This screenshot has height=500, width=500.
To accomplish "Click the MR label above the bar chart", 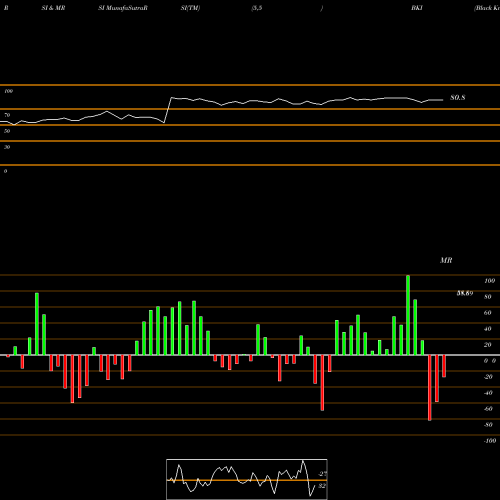I will point(446,260).
